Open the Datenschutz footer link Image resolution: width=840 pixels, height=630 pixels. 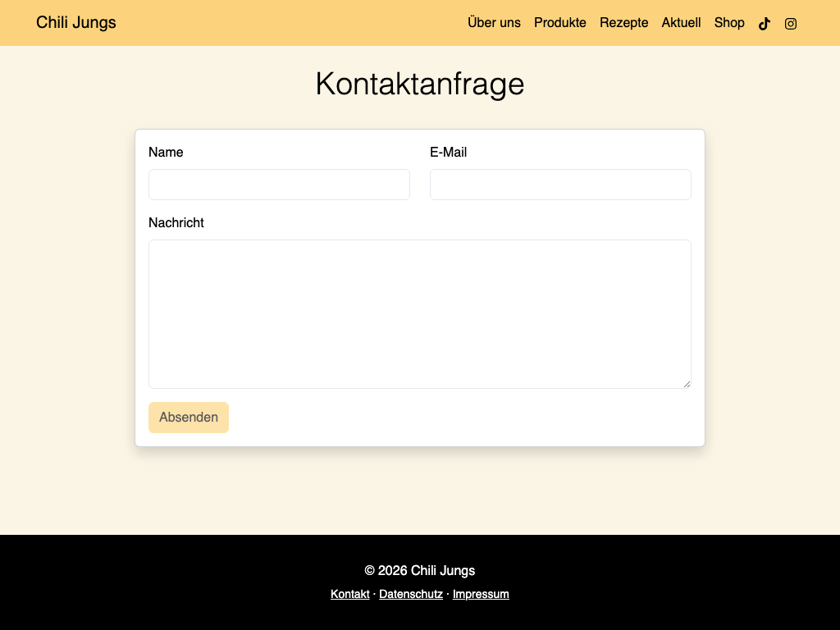point(411,594)
